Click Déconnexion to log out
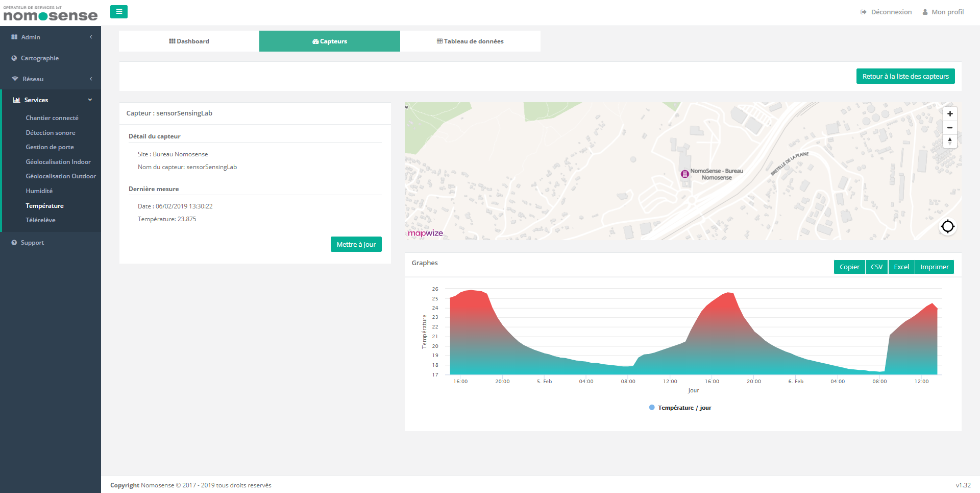This screenshot has height=493, width=980. 886,12
